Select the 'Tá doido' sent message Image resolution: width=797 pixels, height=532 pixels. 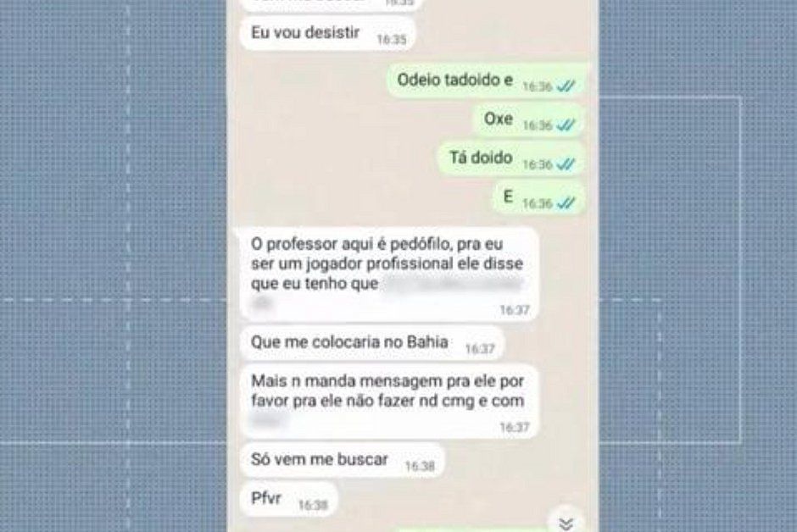[x=511, y=159]
